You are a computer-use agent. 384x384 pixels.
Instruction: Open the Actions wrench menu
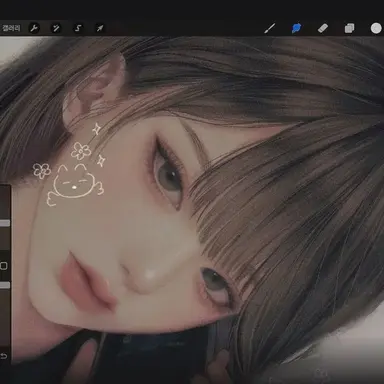tap(34, 28)
